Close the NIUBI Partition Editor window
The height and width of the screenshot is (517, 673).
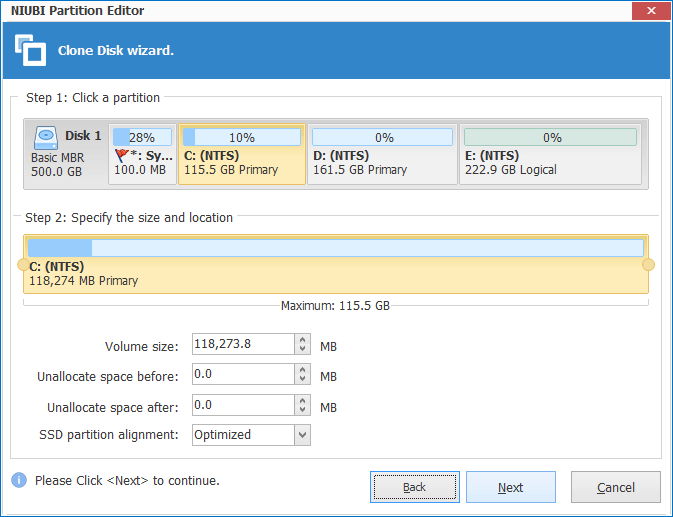[x=649, y=11]
